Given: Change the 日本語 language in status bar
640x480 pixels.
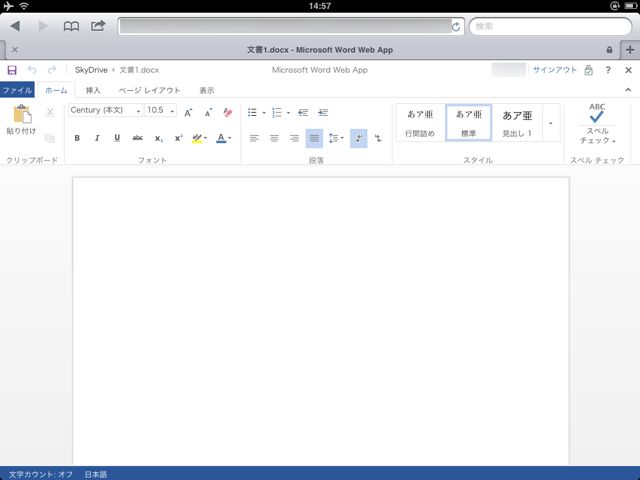Looking at the screenshot, I should [96, 474].
